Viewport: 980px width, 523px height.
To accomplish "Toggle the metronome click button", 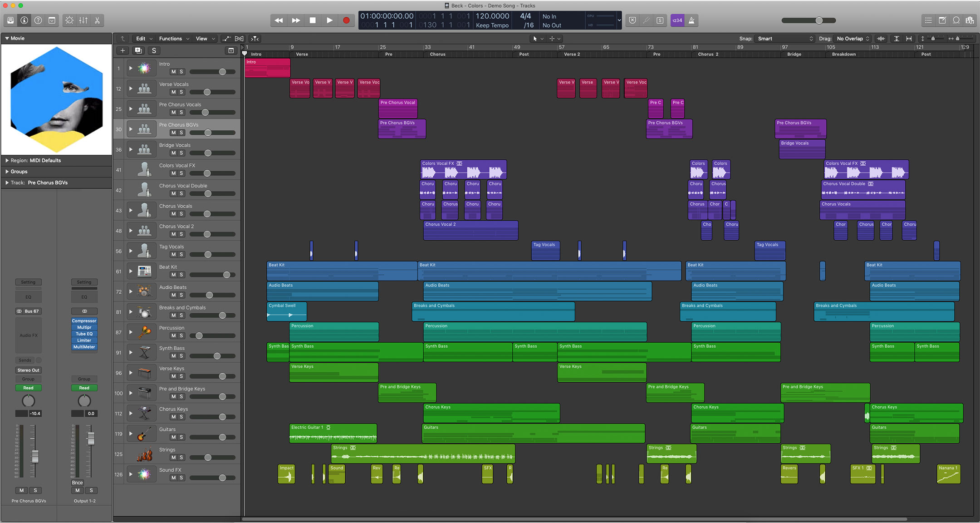I will [691, 20].
